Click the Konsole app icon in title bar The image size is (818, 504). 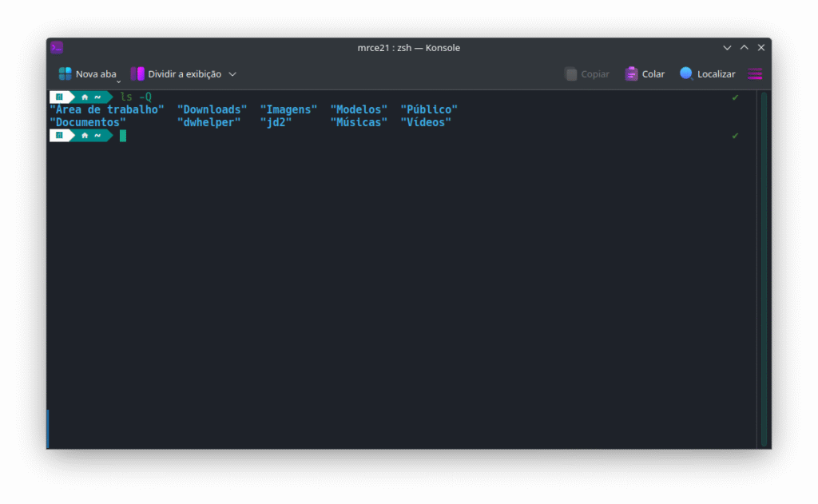[57, 48]
